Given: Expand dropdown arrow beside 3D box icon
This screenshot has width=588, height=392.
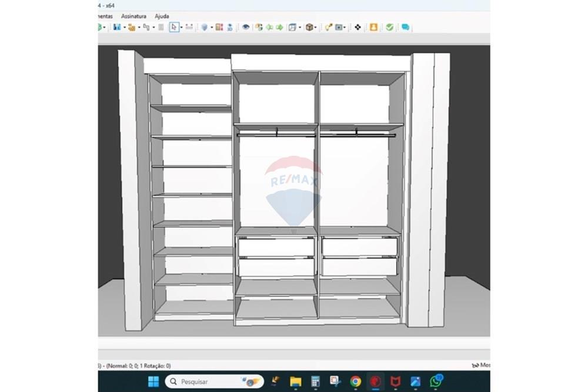Looking at the screenshot, I should click(316, 27).
